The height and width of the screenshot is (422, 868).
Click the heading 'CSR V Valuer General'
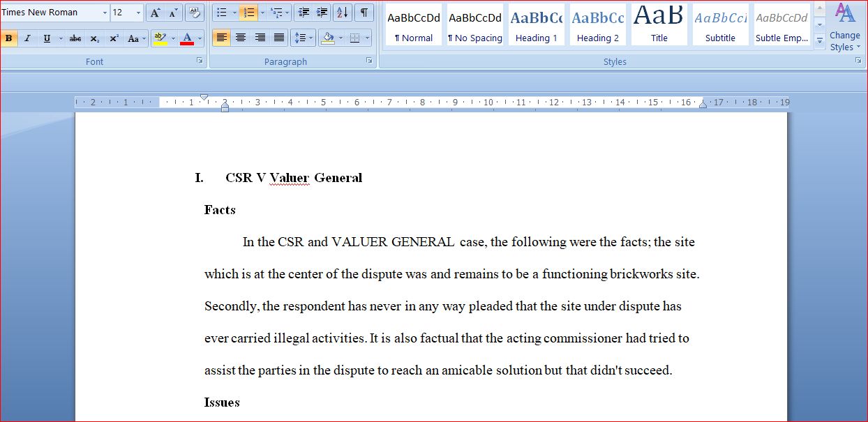click(x=294, y=178)
